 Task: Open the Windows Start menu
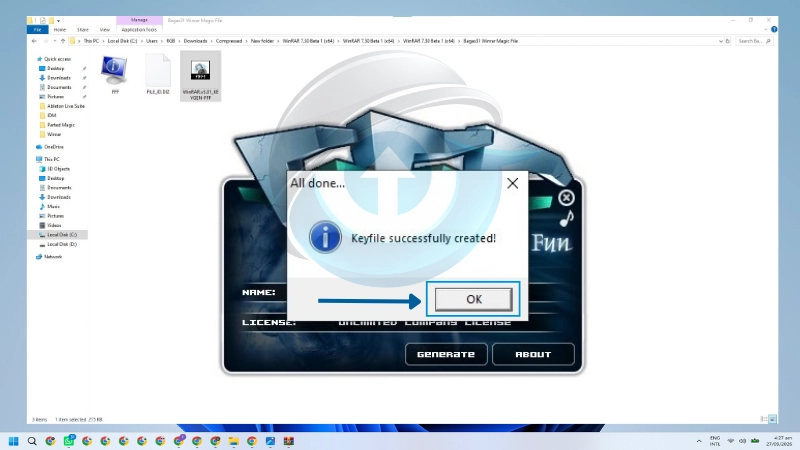[14, 441]
